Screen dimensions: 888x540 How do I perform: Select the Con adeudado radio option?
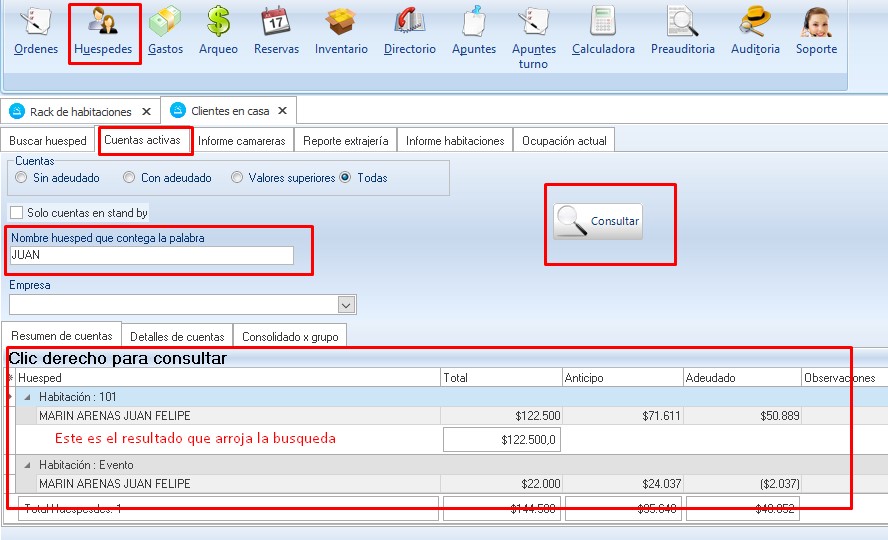click(129, 178)
